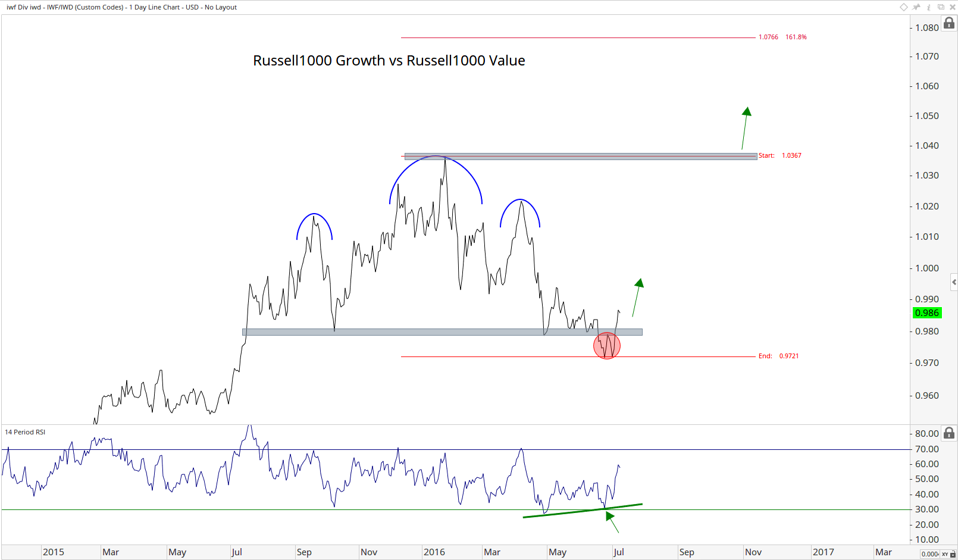Toggle the XY lock button at bottom right
The width and height of the screenshot is (958, 560).
pyautogui.click(x=948, y=554)
